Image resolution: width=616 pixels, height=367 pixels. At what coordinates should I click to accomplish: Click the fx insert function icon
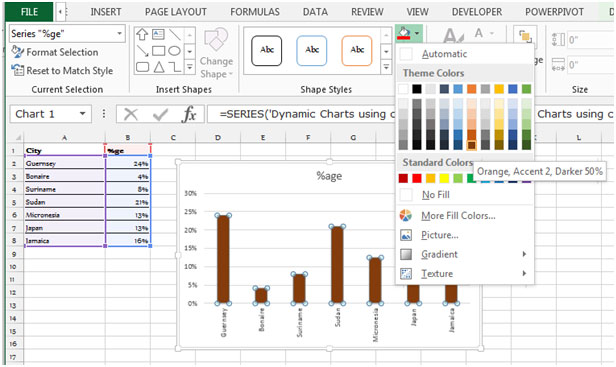189,114
